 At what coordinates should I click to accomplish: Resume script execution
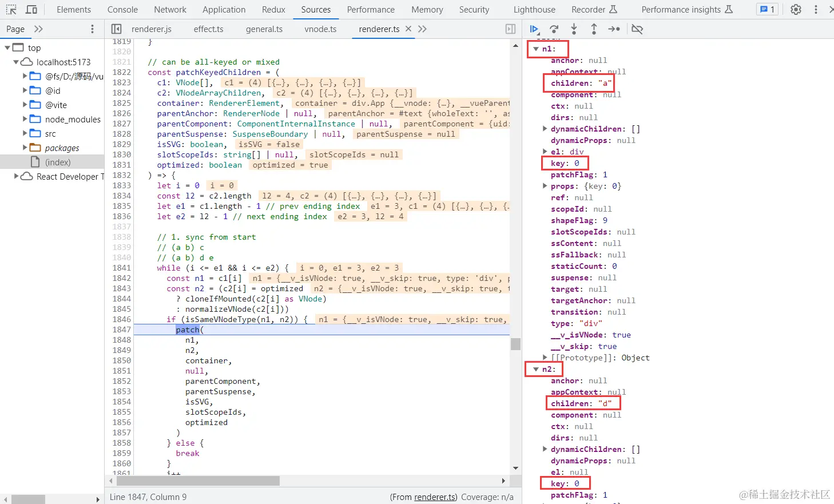pyautogui.click(x=534, y=29)
